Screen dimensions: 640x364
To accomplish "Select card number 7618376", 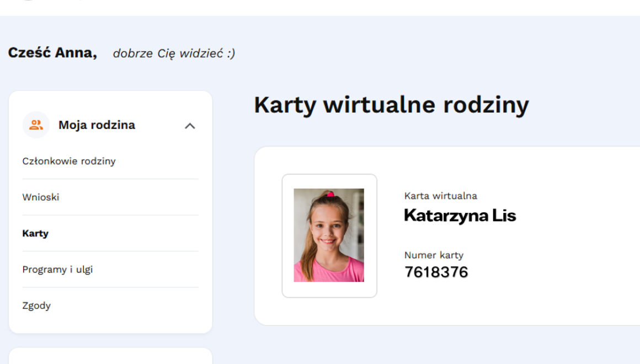I will pyautogui.click(x=436, y=272).
